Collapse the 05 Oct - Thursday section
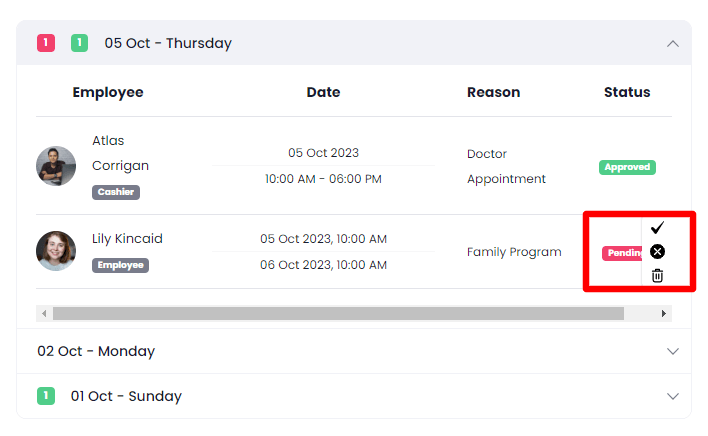 click(672, 43)
